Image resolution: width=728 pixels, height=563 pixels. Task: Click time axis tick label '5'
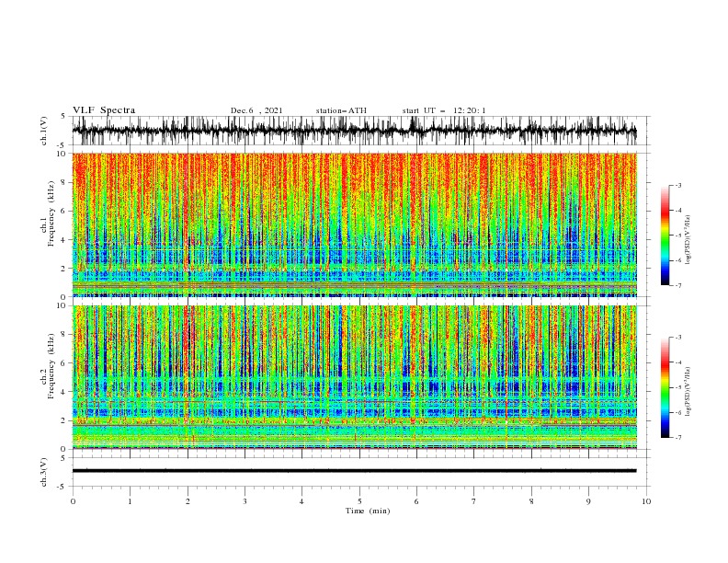[359, 501]
